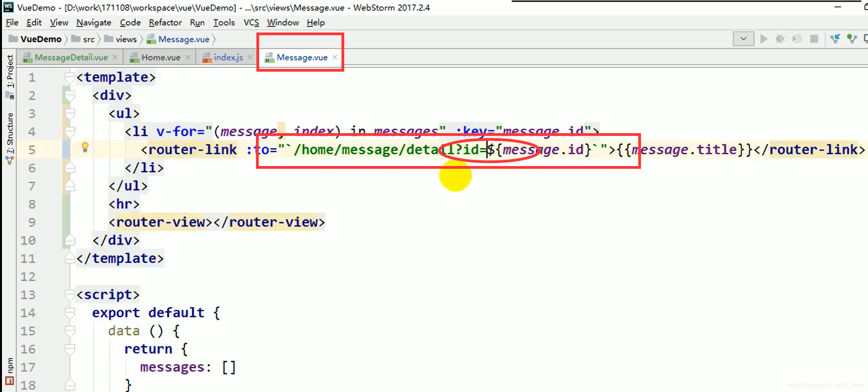Switch to the MessageDetail.vue tab

71,57
